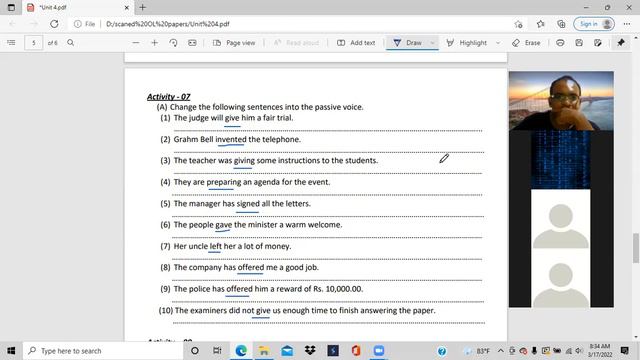
Task: Reload the page with the refresh icon
Action: [54, 24]
